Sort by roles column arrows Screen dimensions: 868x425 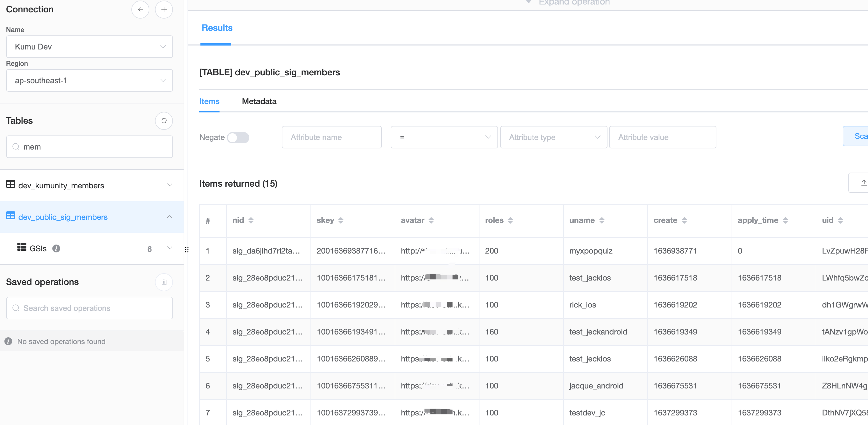point(510,220)
